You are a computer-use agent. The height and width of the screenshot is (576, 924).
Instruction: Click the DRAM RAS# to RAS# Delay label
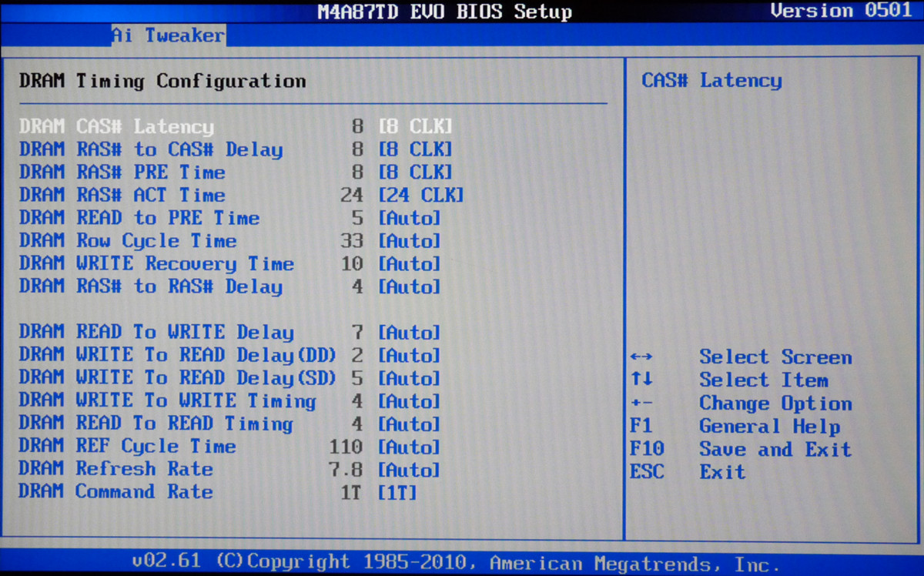[x=151, y=286]
